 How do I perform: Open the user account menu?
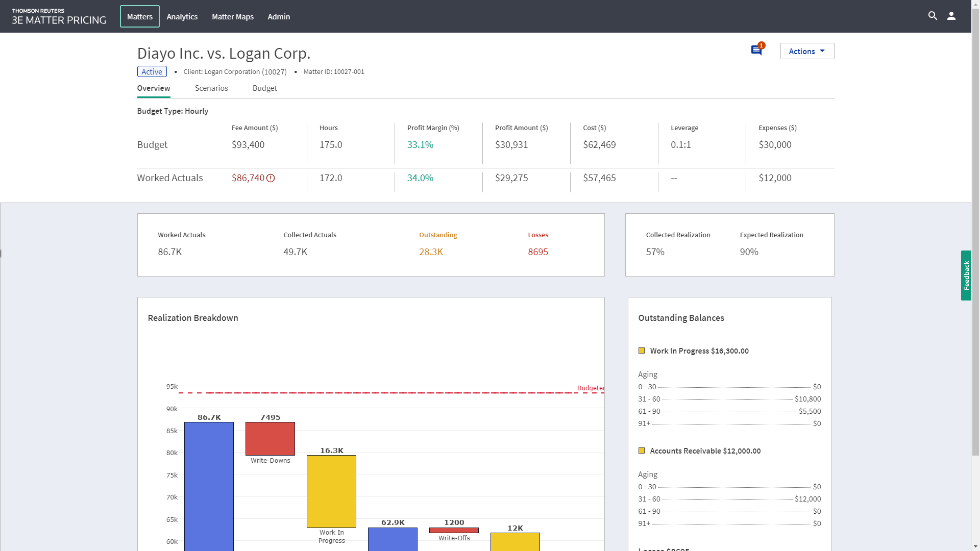tap(951, 16)
